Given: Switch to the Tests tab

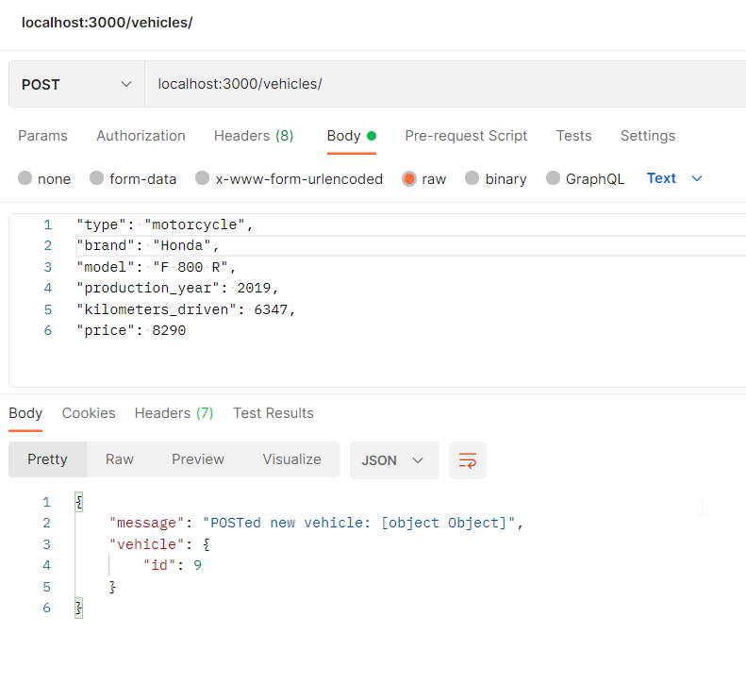Looking at the screenshot, I should pos(573,136).
